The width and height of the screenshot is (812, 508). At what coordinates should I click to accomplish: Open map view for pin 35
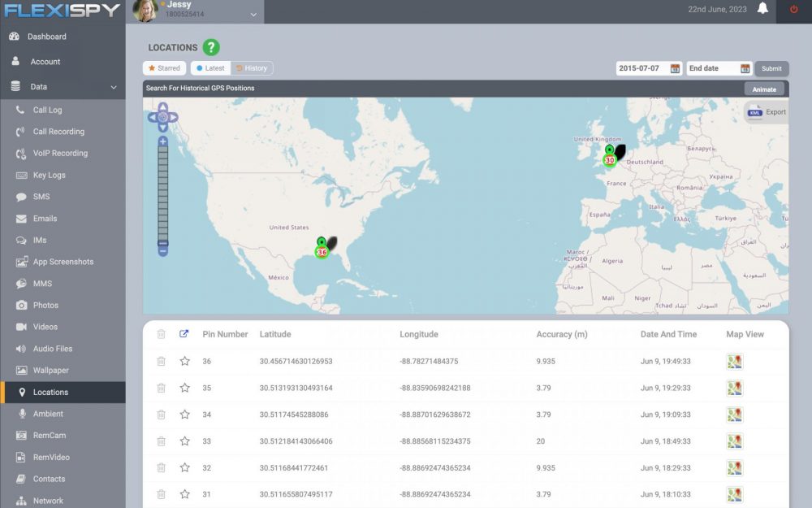pyautogui.click(x=734, y=388)
